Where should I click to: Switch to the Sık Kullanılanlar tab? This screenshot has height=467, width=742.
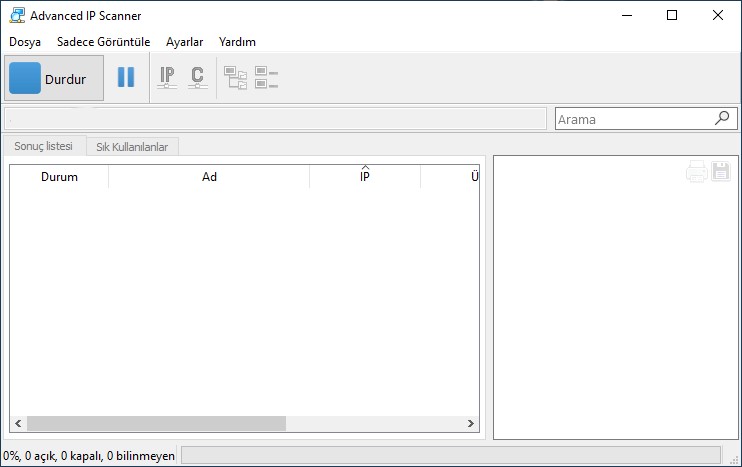pyautogui.click(x=132, y=147)
